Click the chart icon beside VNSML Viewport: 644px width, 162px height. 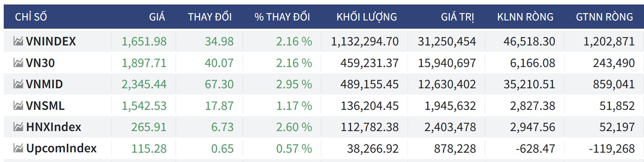point(18,106)
